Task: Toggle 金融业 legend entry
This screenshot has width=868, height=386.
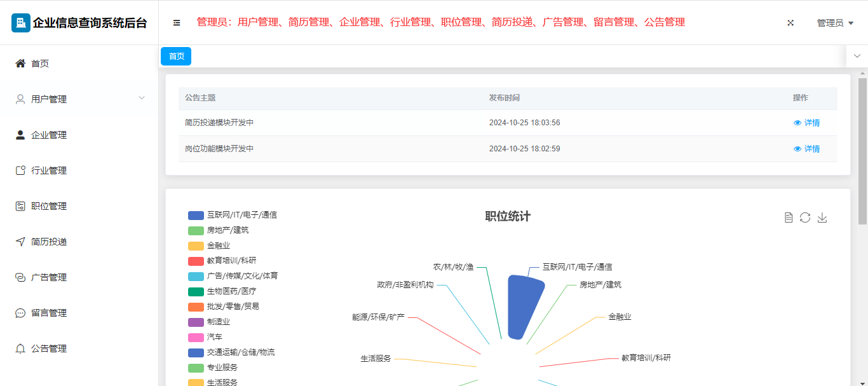Action: 209,245
